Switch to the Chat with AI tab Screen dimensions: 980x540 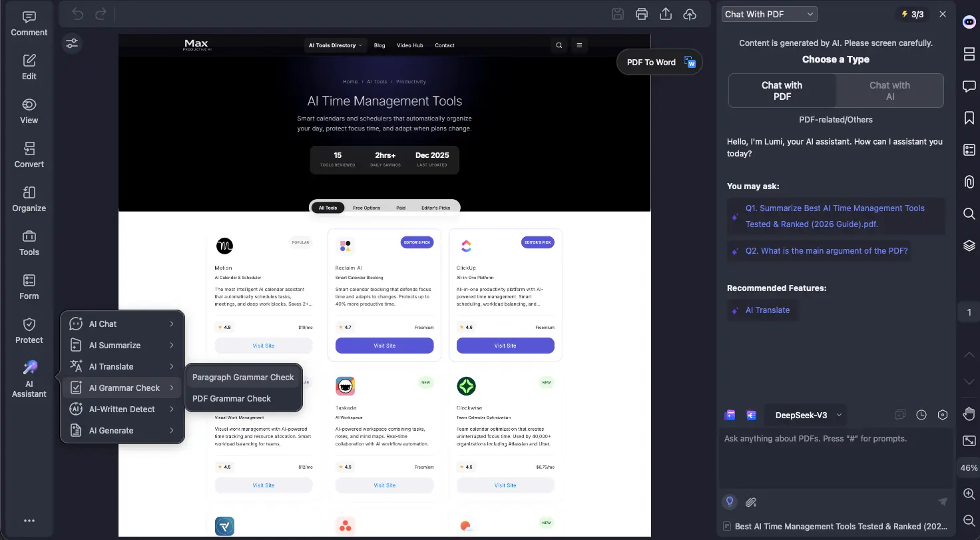(889, 90)
